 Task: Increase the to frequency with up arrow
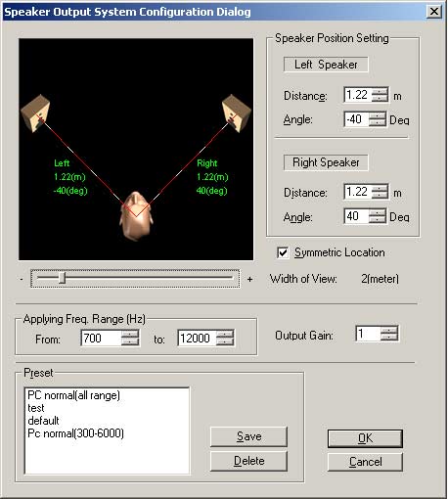coord(225,334)
